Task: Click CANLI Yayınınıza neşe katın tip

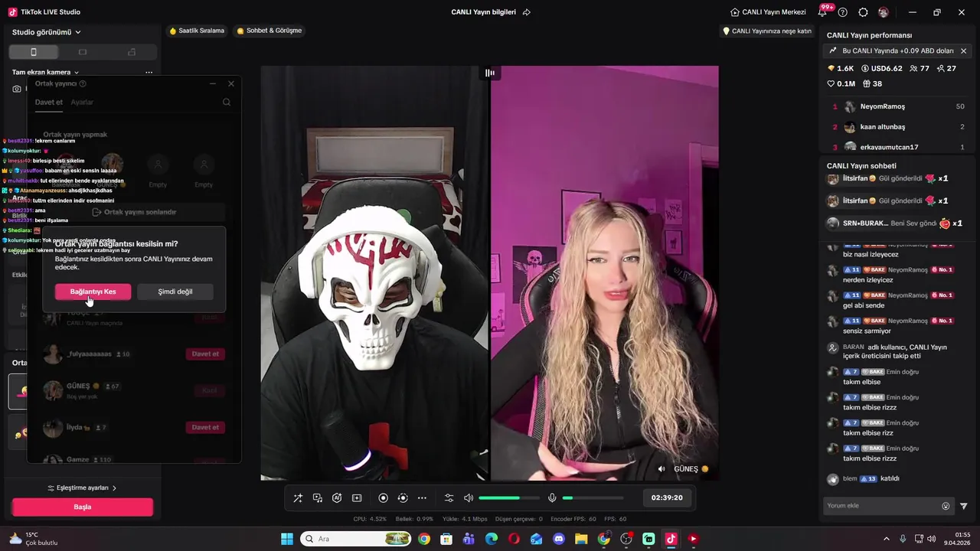Action: pyautogui.click(x=767, y=31)
